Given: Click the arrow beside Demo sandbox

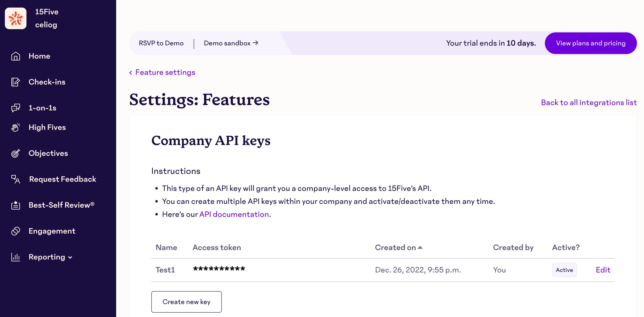Looking at the screenshot, I should coord(255,43).
